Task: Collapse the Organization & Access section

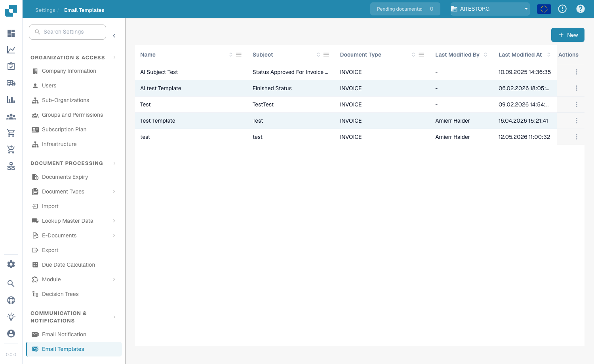Action: (x=114, y=57)
